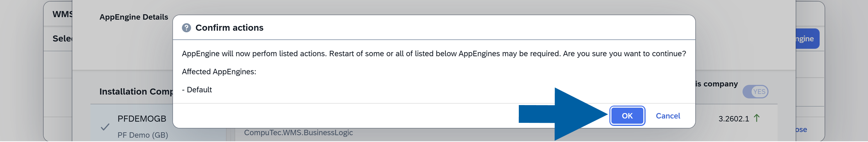Screen dimensions: 868x142
Task: Select the PFDEMOGB company name
Action: click(142, 119)
